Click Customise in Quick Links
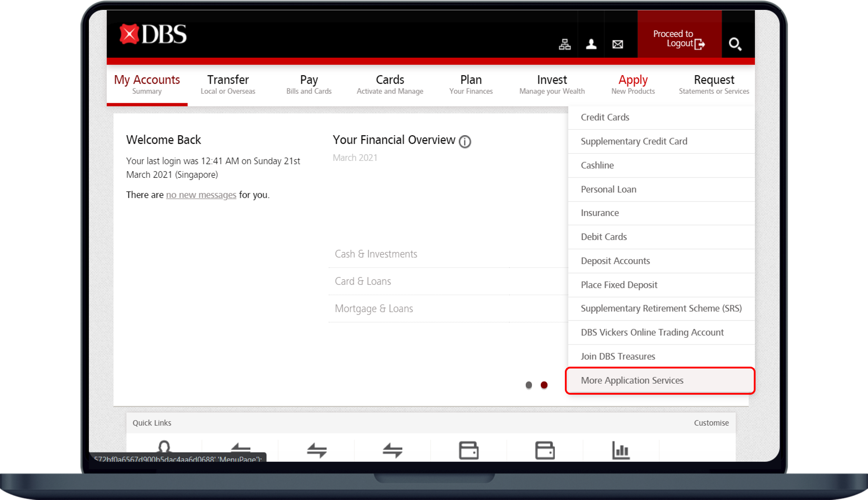Screen dimensions: 868x500 (711, 423)
